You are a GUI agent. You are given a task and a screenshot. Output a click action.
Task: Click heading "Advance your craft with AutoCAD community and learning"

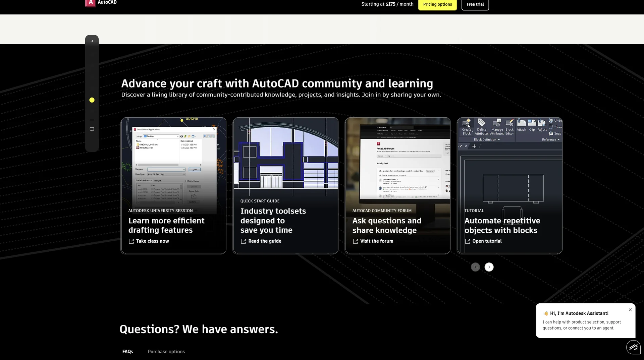point(277,83)
